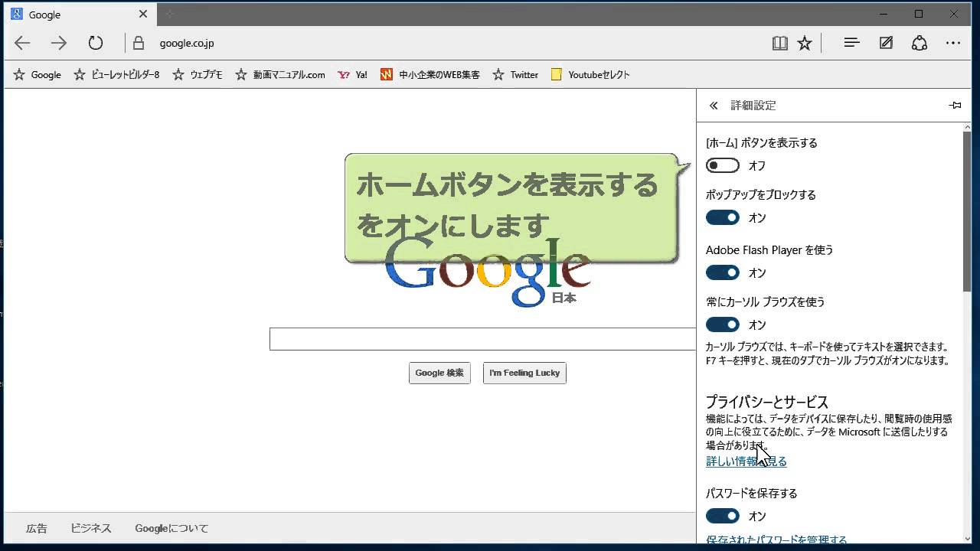Viewport: 980px width, 551px height.
Task: Close the Google tab
Action: [143, 14]
